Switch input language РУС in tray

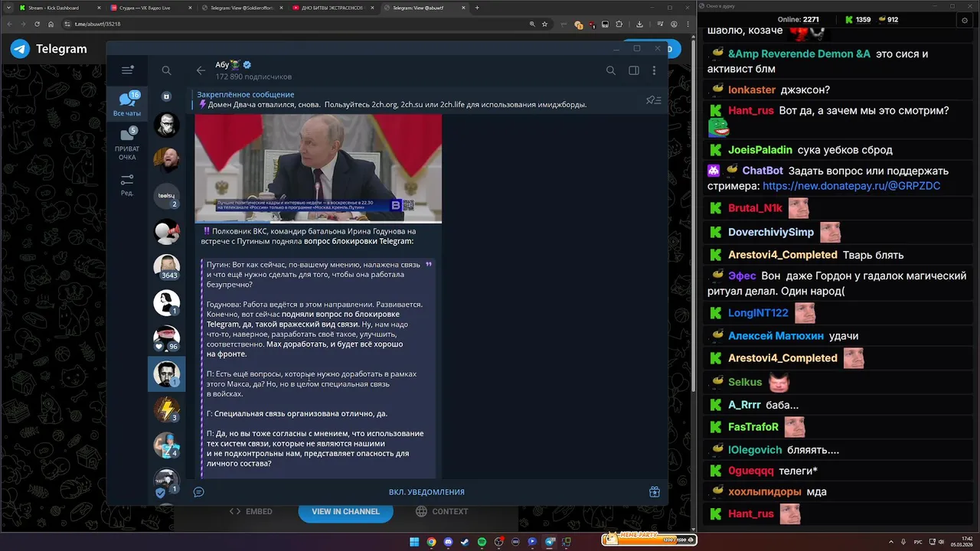point(918,542)
